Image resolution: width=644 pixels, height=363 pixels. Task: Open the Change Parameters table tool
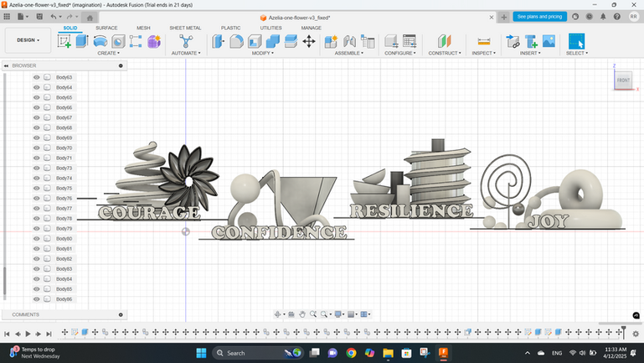click(x=410, y=42)
